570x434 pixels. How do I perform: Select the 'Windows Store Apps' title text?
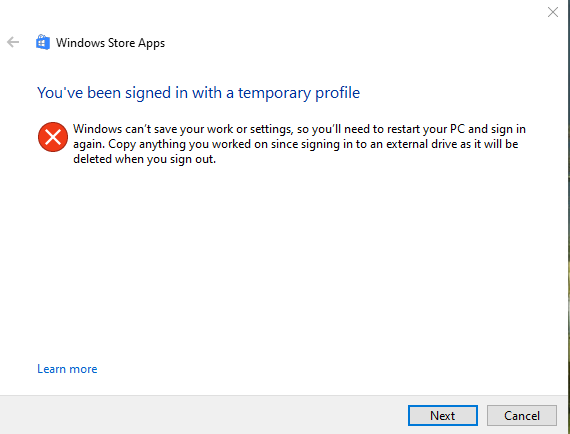110,43
